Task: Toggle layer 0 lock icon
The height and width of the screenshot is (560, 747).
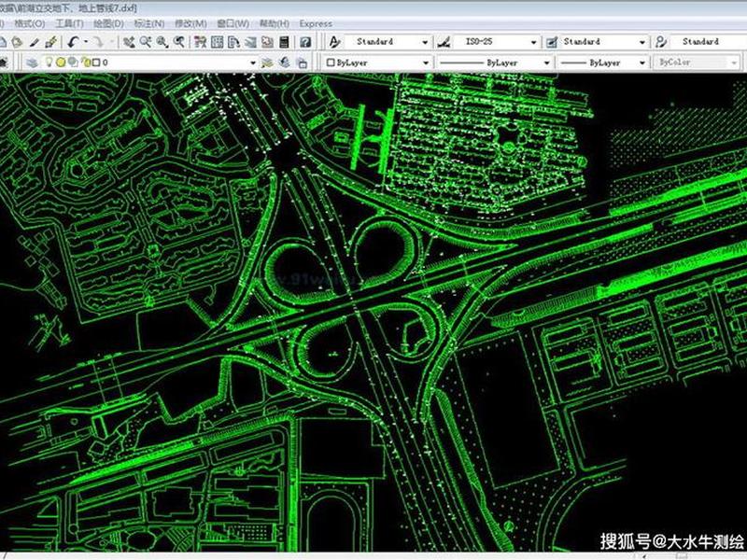Action: point(86,62)
